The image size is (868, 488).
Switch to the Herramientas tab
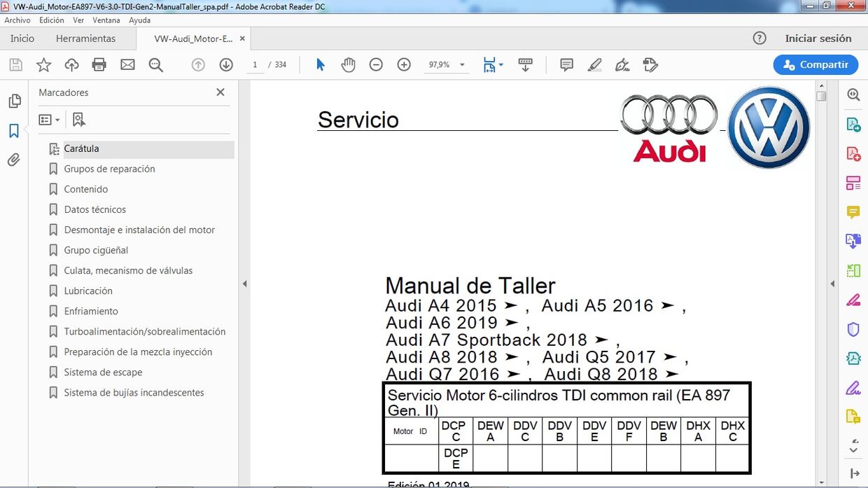pyautogui.click(x=86, y=39)
